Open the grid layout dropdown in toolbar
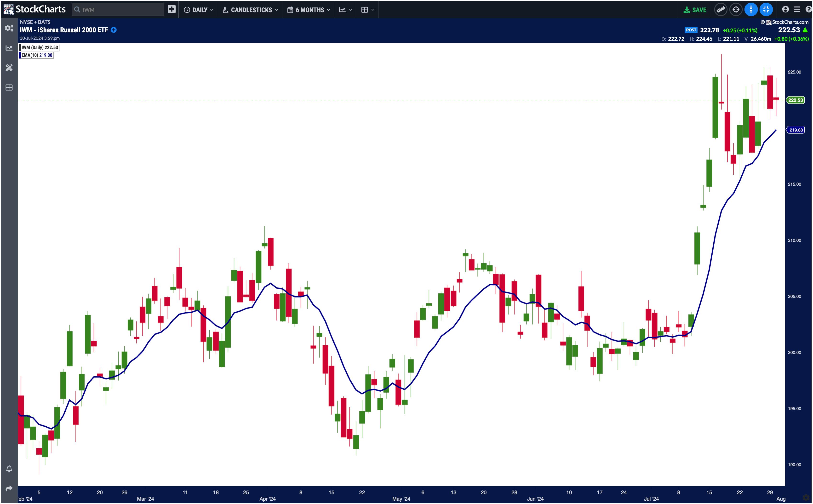This screenshot has height=504, width=813. 368,10
